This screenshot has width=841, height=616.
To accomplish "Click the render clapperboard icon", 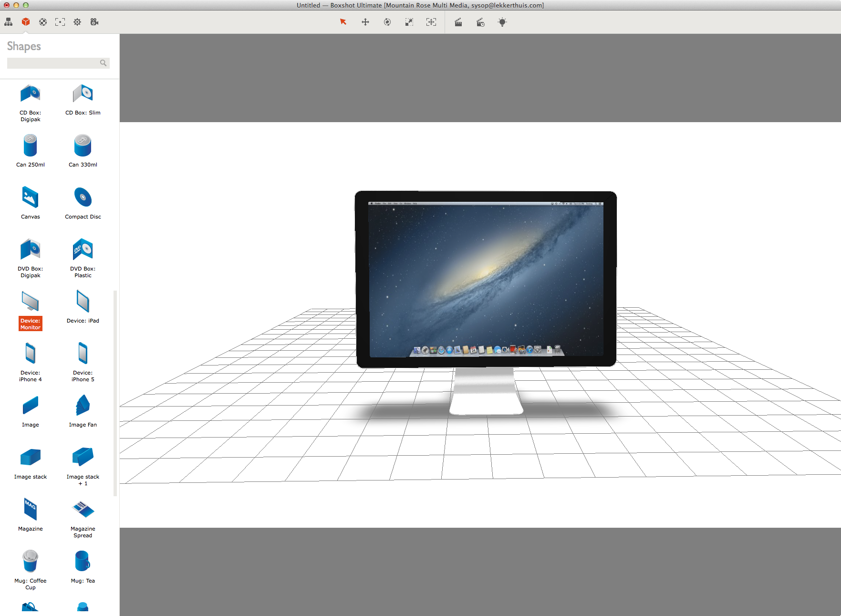I will 458,22.
